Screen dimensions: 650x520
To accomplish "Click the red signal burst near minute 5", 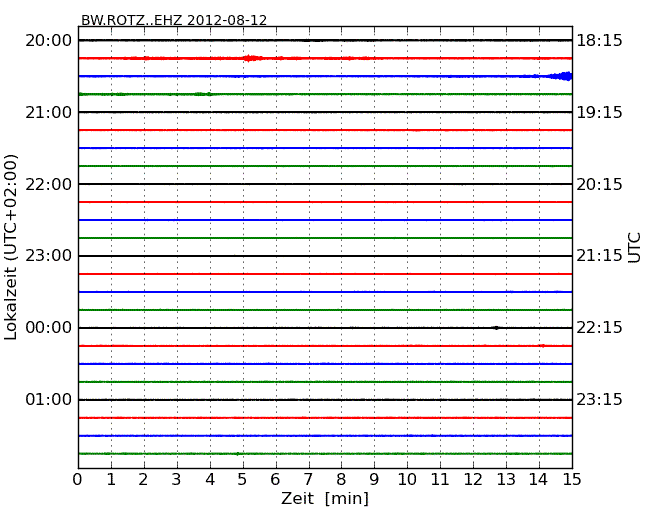I will tap(251, 58).
